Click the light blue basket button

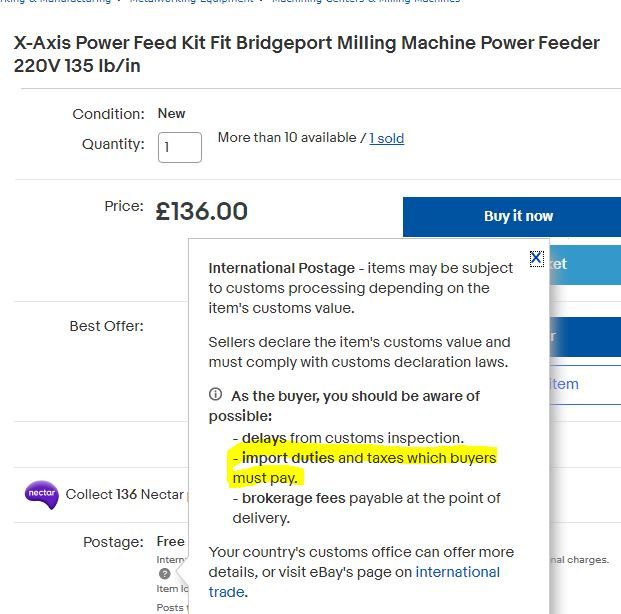(x=585, y=265)
